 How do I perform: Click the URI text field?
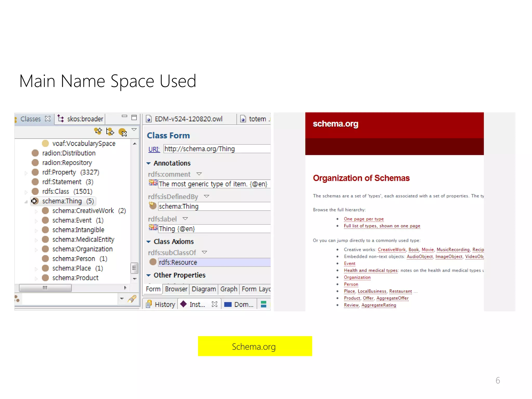coord(217,149)
